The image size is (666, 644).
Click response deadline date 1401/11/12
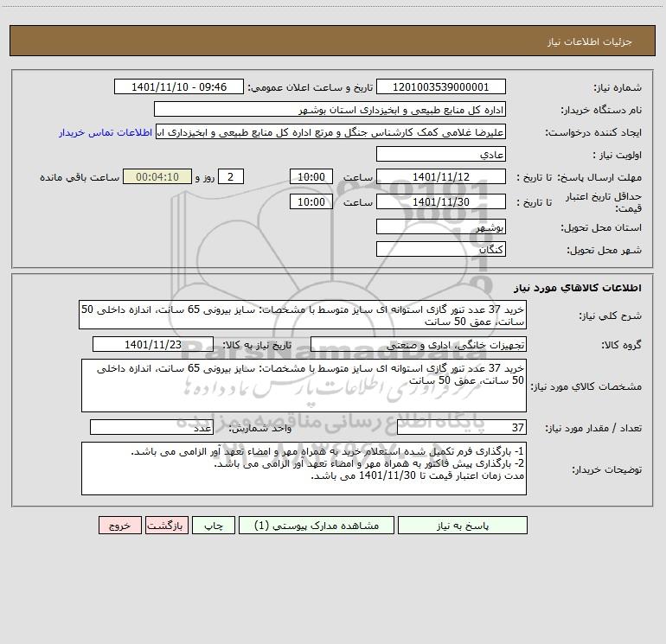tap(441, 177)
